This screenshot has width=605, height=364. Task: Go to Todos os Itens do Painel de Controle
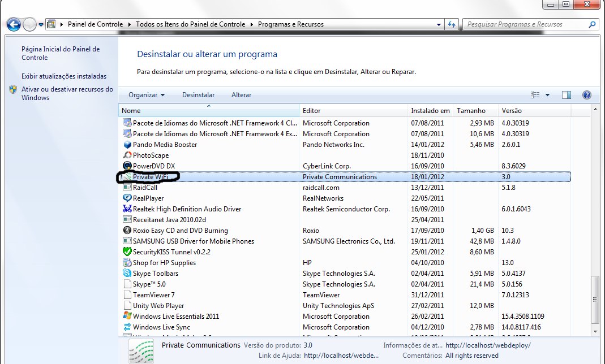tap(190, 24)
